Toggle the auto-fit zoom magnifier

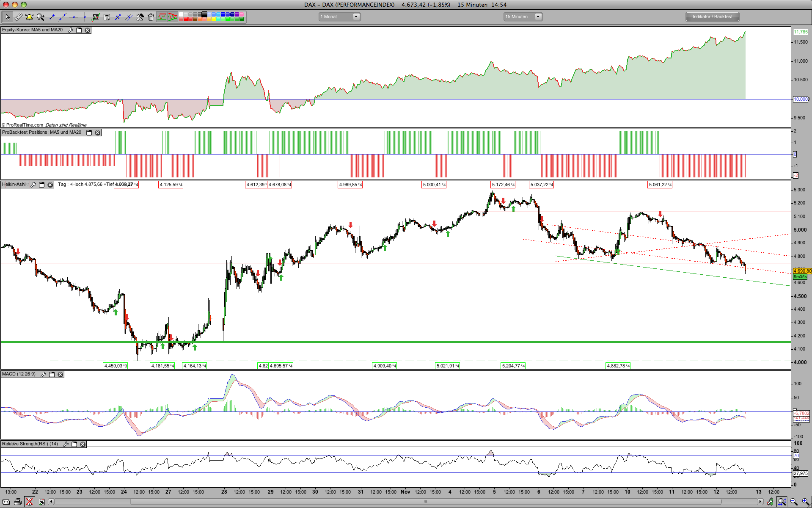pyautogui.click(x=782, y=502)
